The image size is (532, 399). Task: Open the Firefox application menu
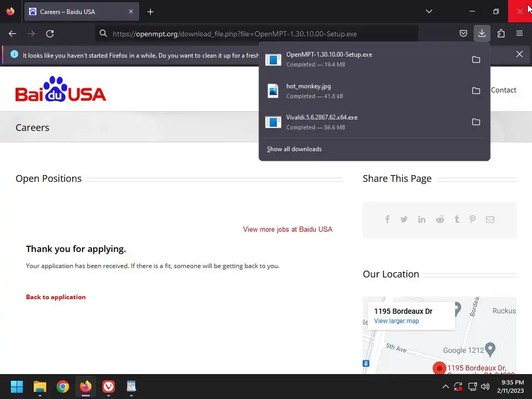click(x=519, y=33)
